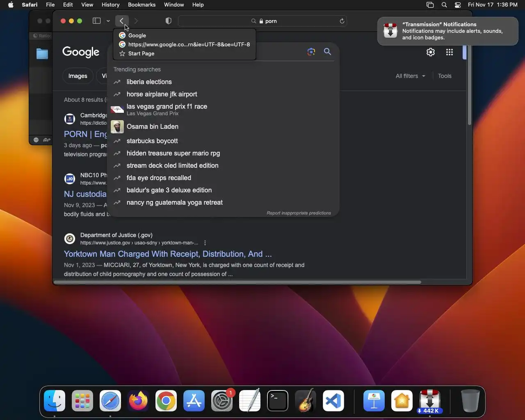Viewport: 525px width, 420px height.
Task: Click the Safari forward arrow button
Action: pos(136,21)
